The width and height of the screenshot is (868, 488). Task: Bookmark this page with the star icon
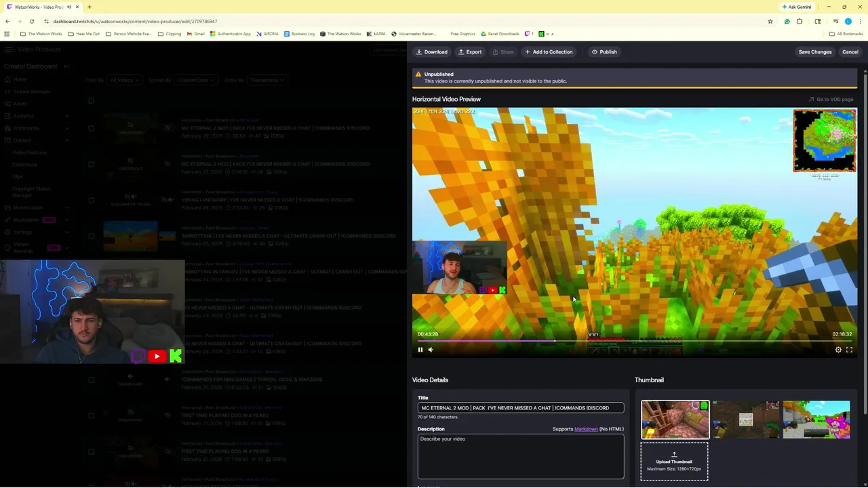[x=770, y=22]
